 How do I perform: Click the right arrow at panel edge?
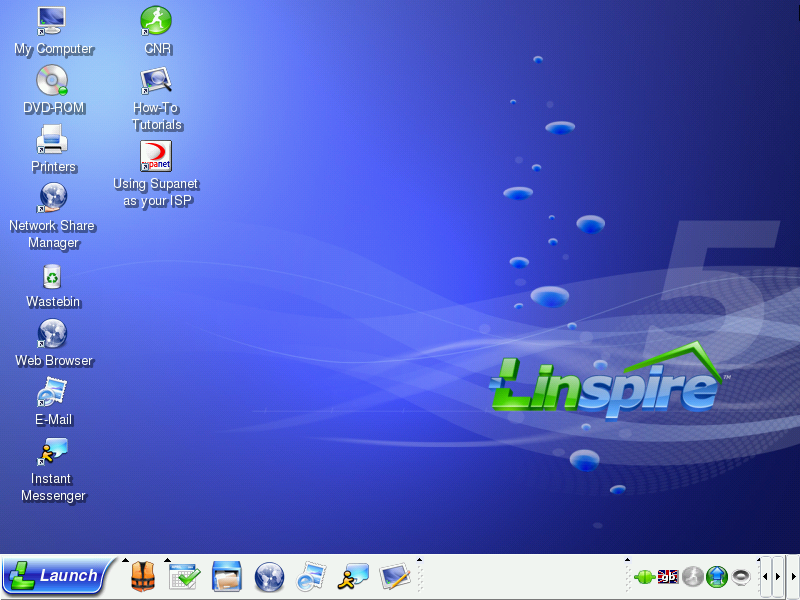[x=793, y=577]
